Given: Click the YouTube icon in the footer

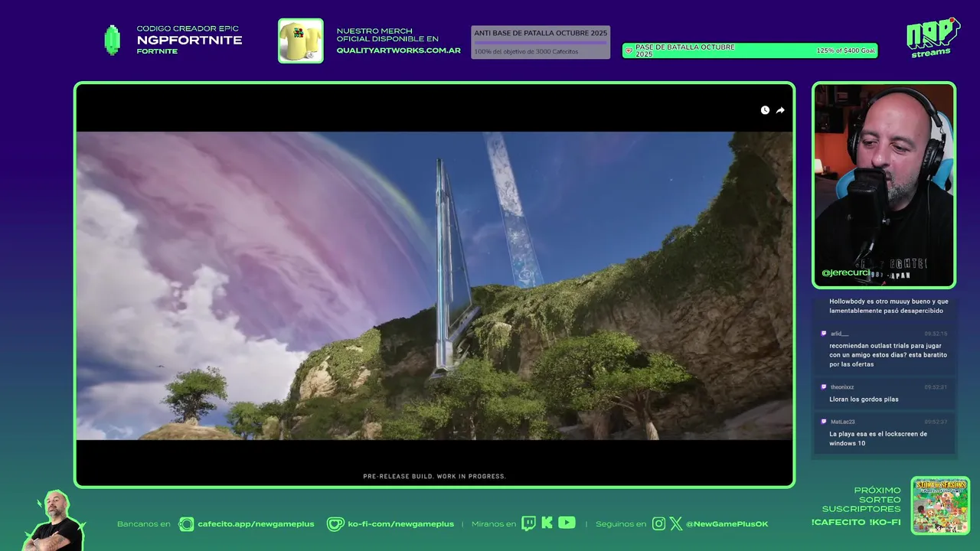Looking at the screenshot, I should point(567,523).
